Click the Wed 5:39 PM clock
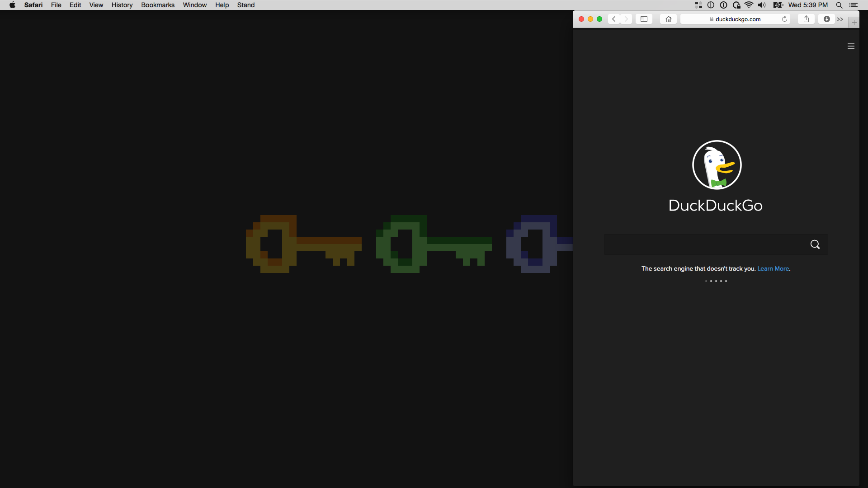This screenshot has height=488, width=868. click(x=808, y=5)
